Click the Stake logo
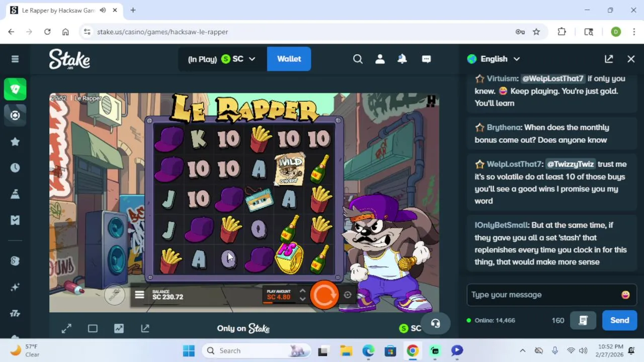This screenshot has width=644, height=362. pyautogui.click(x=69, y=59)
